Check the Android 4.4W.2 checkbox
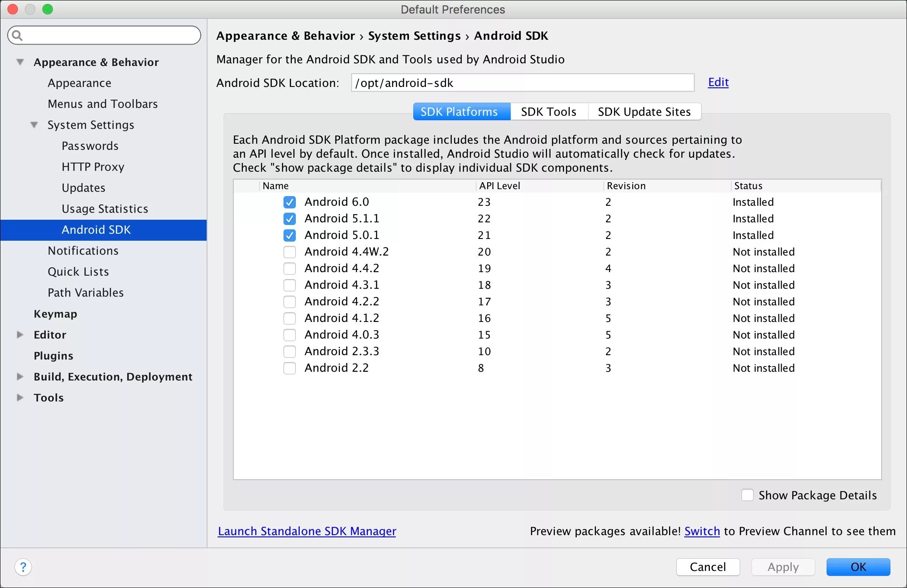 289,252
